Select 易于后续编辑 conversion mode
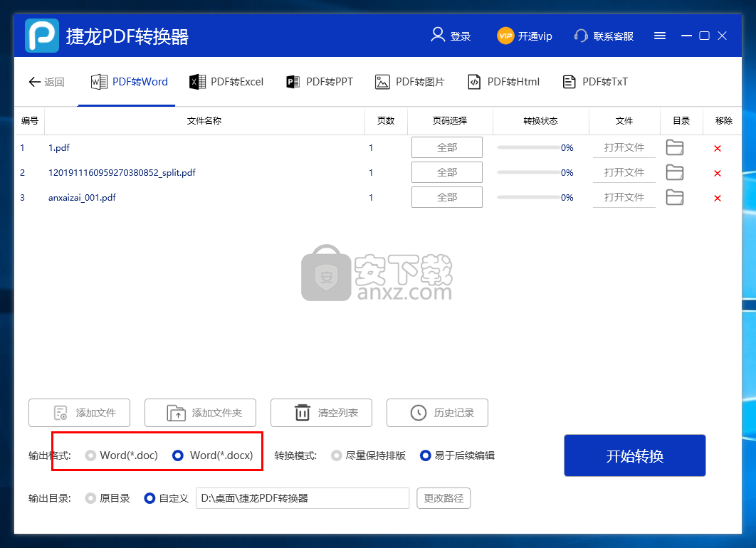Image resolution: width=756 pixels, height=548 pixels. coord(457,455)
